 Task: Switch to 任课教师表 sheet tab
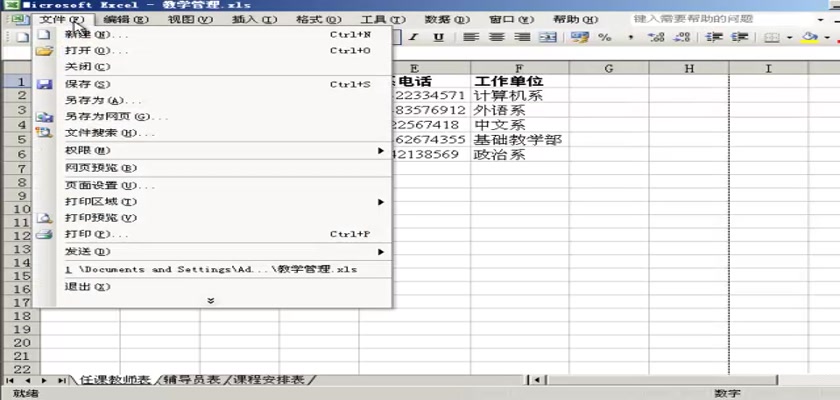pos(115,380)
